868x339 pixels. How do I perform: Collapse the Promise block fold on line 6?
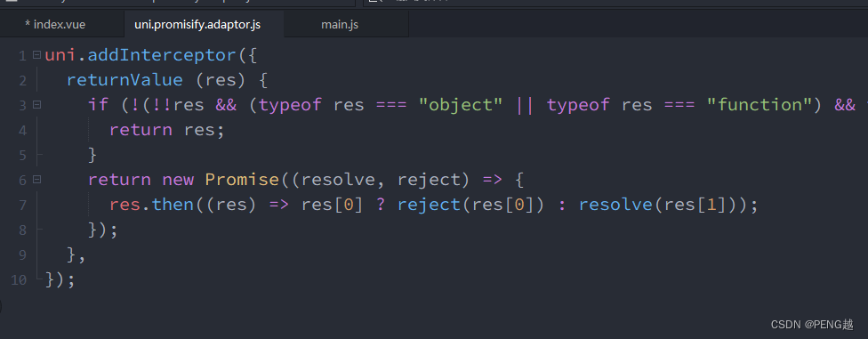pyautogui.click(x=36, y=180)
